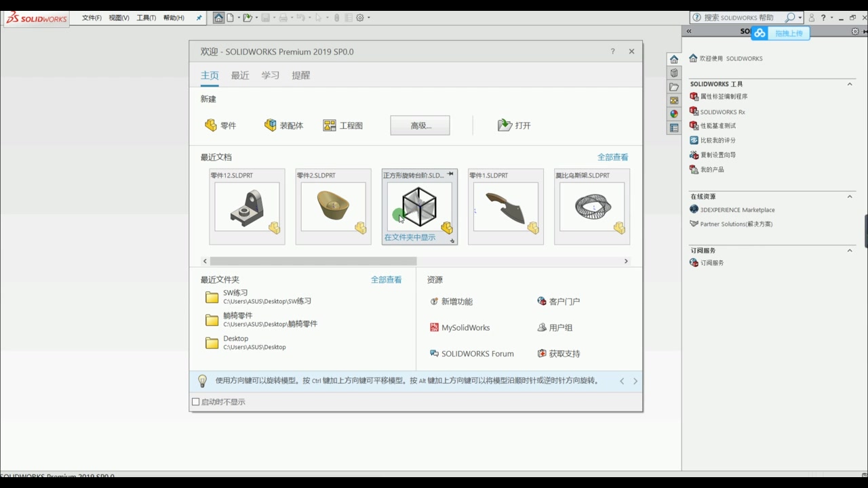Toggle 启动时不显示 checkbox

[x=196, y=402]
